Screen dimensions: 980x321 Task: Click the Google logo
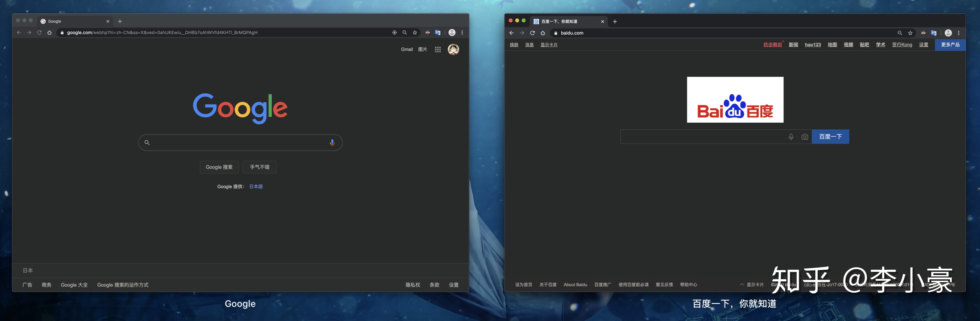coord(240,108)
